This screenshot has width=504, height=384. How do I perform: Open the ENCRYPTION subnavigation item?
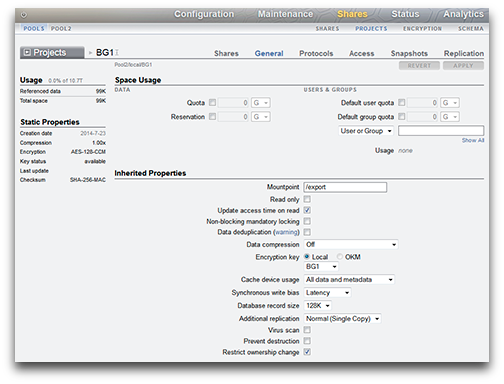click(x=422, y=29)
